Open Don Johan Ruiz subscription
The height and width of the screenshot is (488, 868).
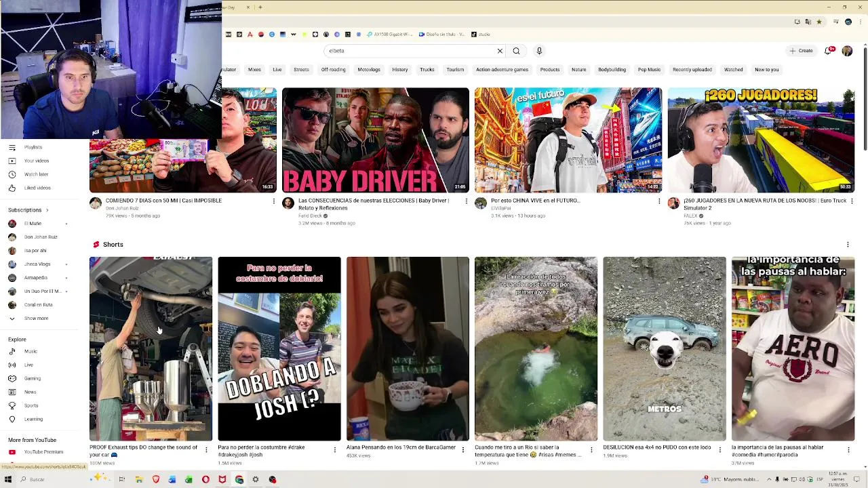pyautogui.click(x=42, y=237)
